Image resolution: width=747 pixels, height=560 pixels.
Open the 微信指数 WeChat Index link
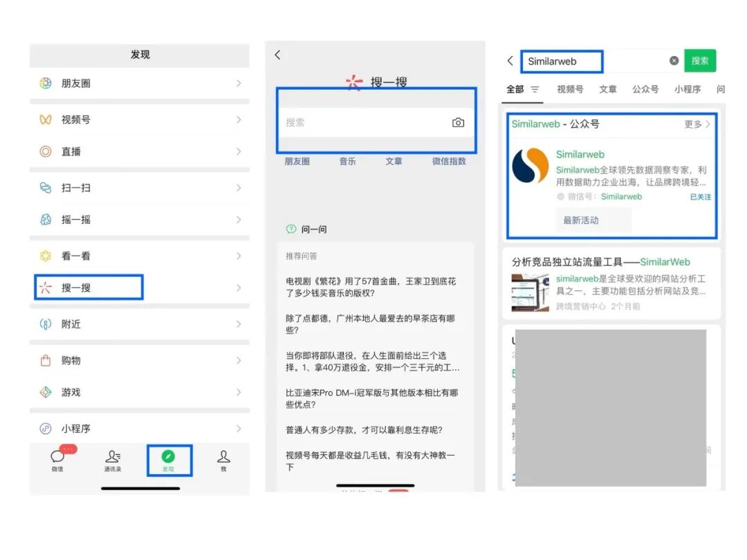449,161
